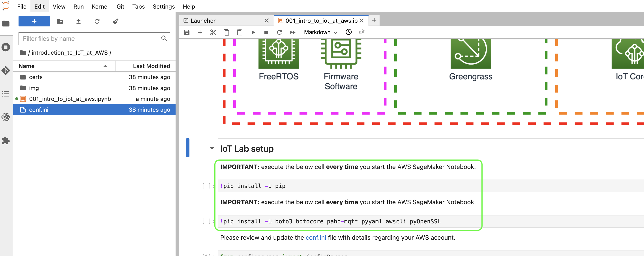The image size is (644, 256).
Task: Copy the selected cell
Action: coord(226,32)
